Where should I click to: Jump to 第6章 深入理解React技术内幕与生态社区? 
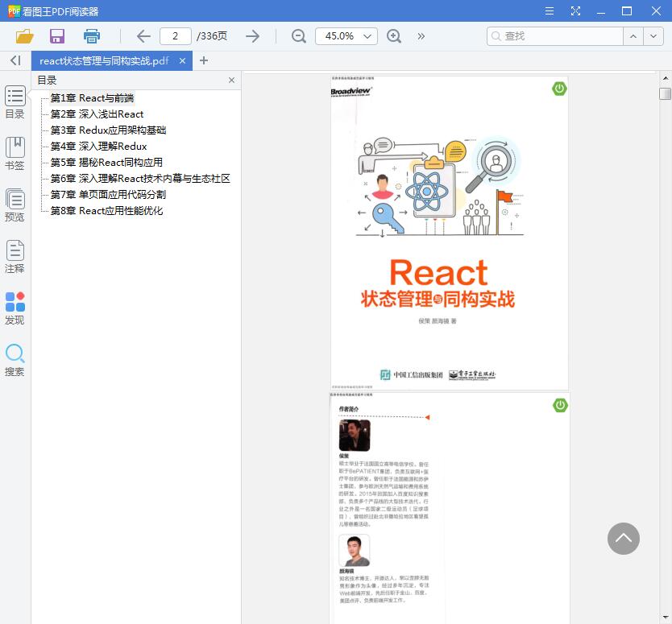pos(140,179)
